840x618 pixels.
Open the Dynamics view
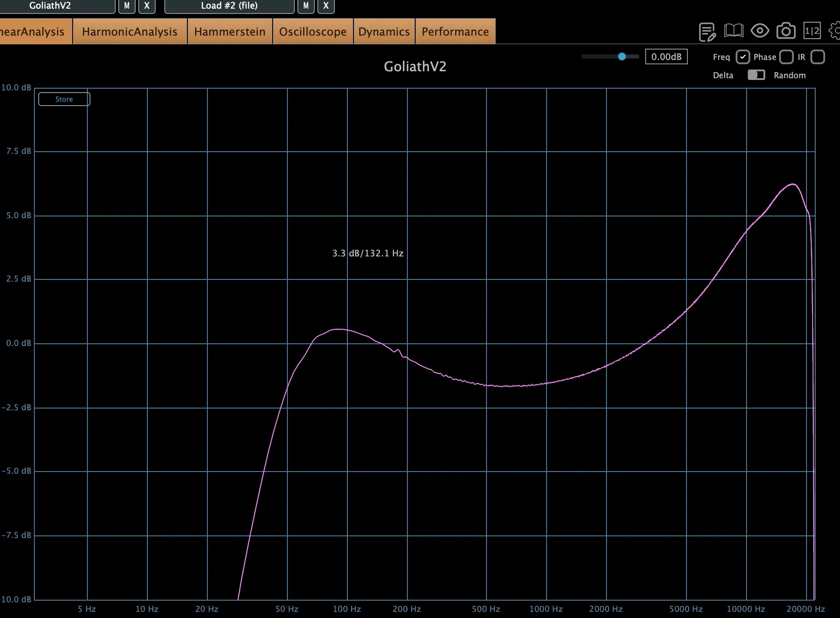tap(384, 31)
